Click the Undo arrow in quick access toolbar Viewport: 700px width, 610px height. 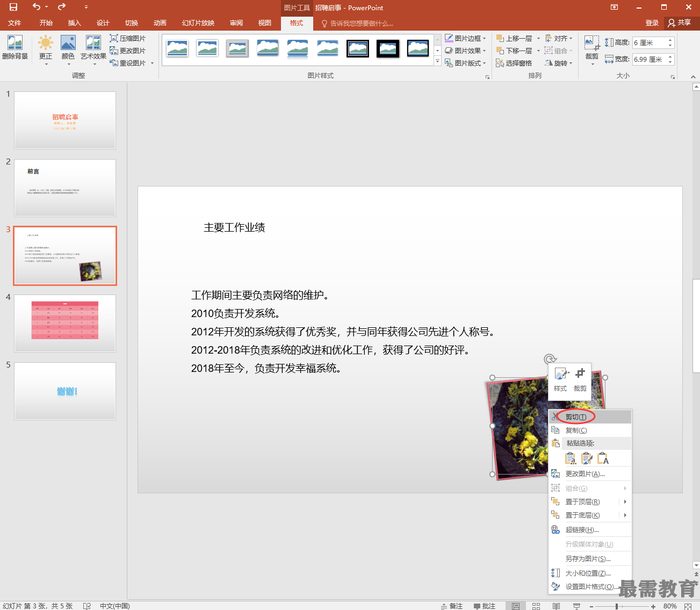pos(37,7)
